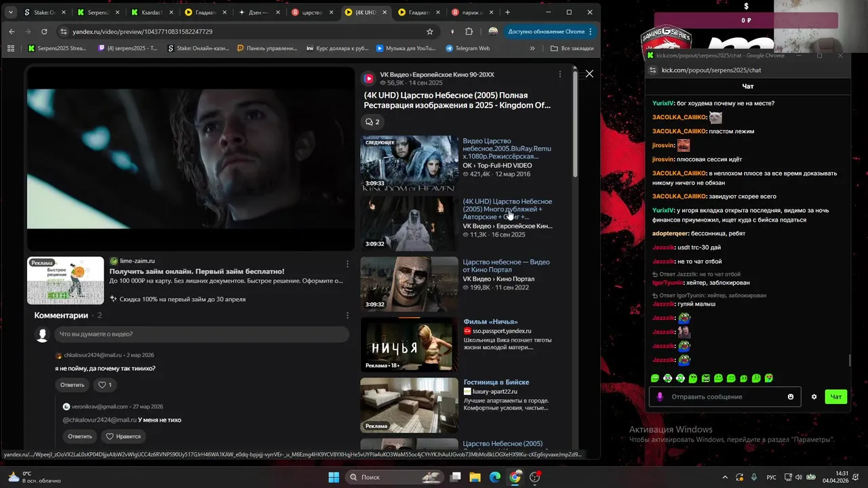Viewport: 868px width, 488px height.
Task: Open Kick chat settings gear
Action: 814,396
